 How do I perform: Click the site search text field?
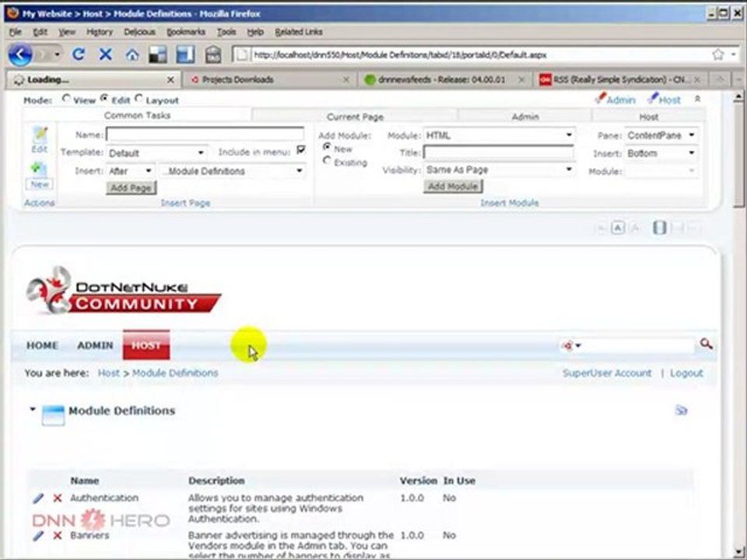[638, 345]
